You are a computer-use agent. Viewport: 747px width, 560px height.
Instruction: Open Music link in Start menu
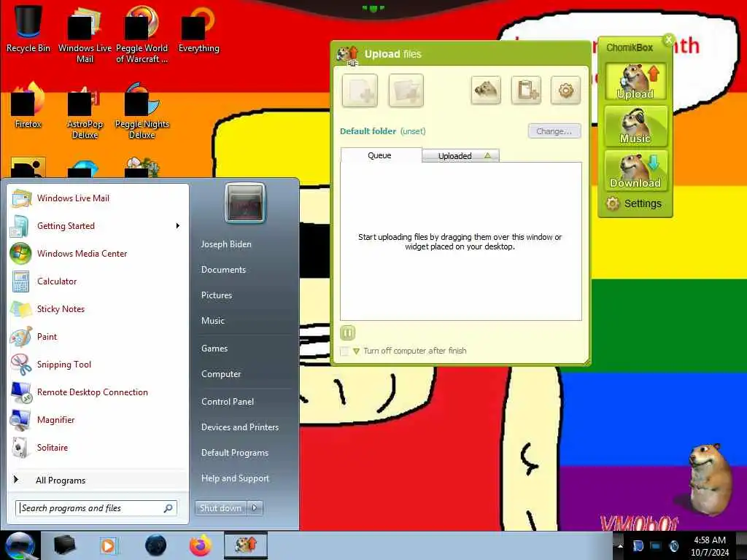point(213,321)
